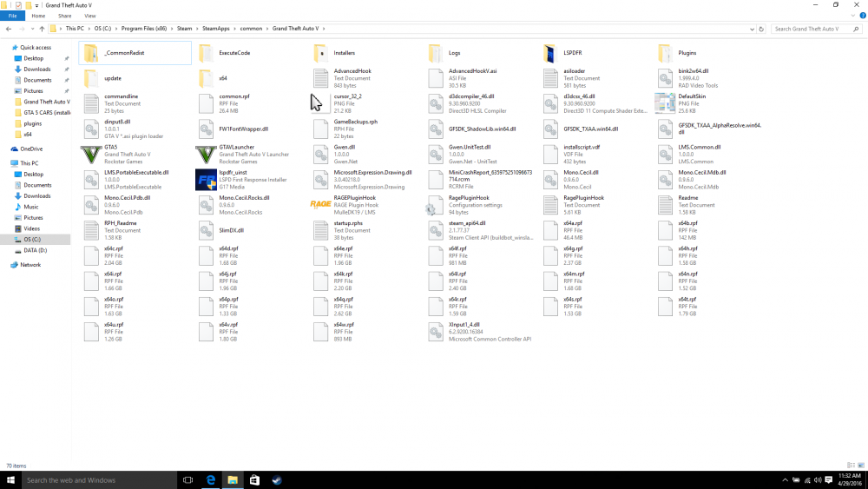Viewport: 868px width, 489px height.
Task: Open the GTA5 game executable icon
Action: pos(91,155)
